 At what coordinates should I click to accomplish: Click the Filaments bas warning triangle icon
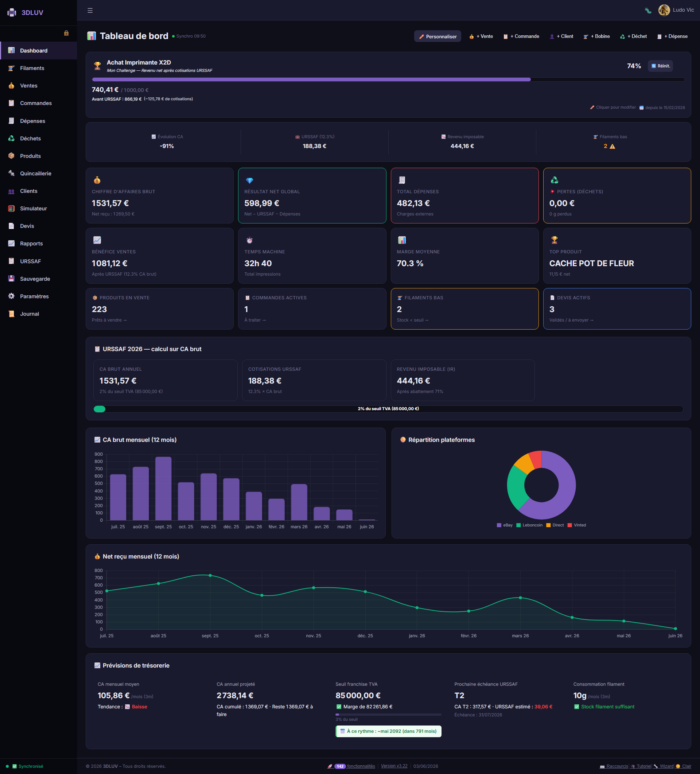(612, 146)
